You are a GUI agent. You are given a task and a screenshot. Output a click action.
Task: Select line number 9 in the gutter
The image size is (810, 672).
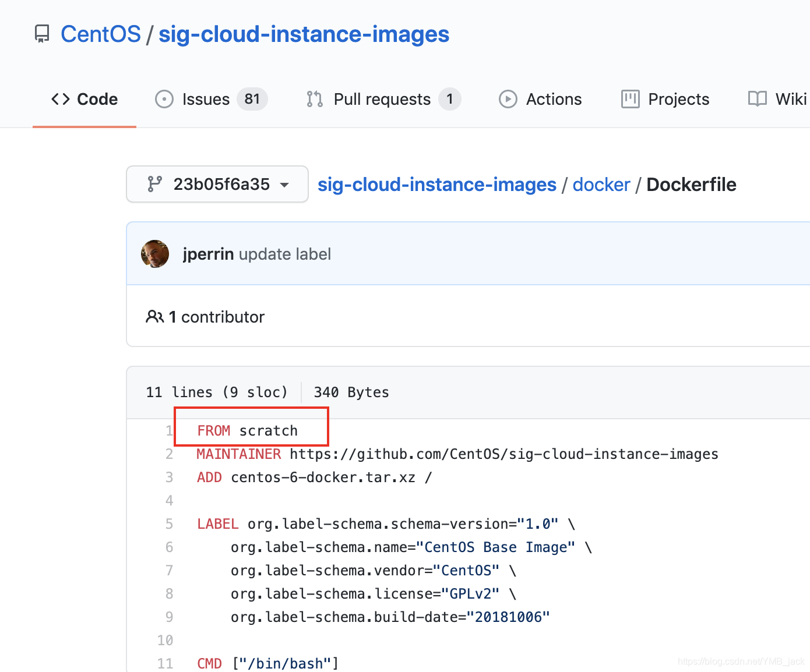(169, 617)
